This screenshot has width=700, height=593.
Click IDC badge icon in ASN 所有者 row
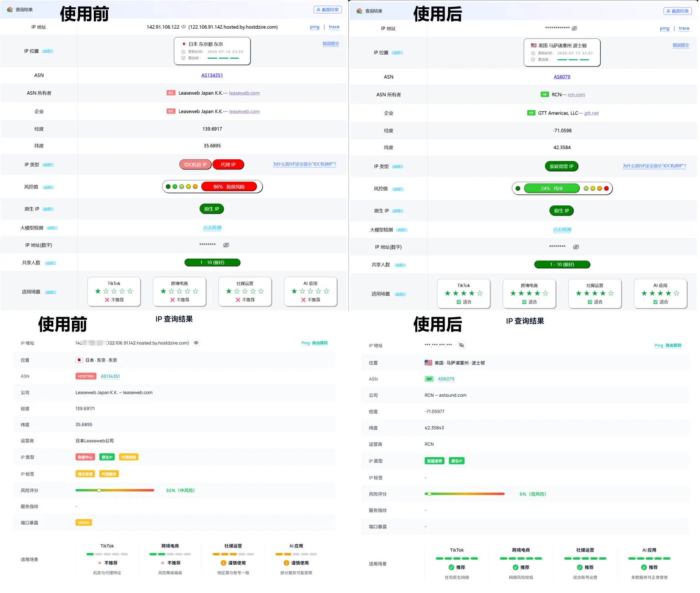tap(171, 93)
